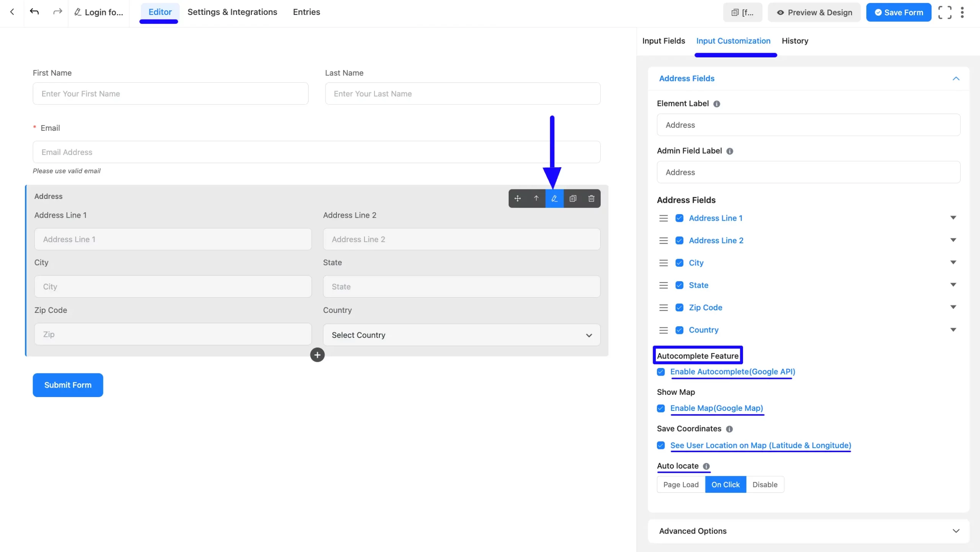980x552 pixels.
Task: Click the Save Form button
Action: pos(898,12)
